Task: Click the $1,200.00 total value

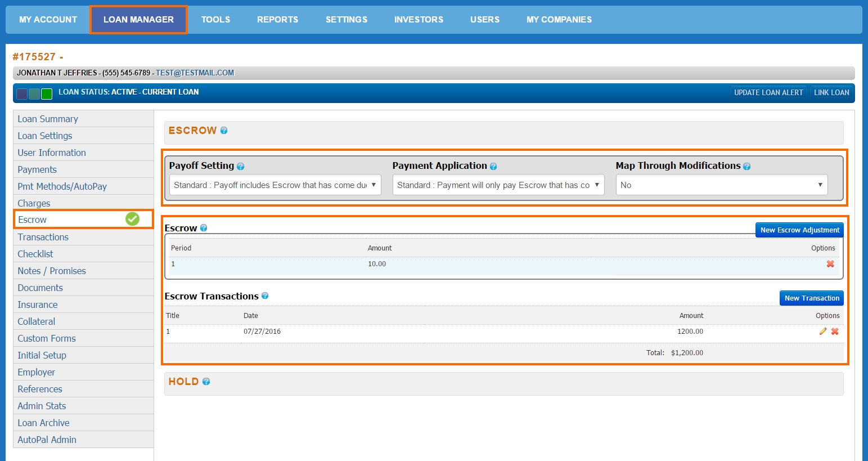Action: (687, 353)
